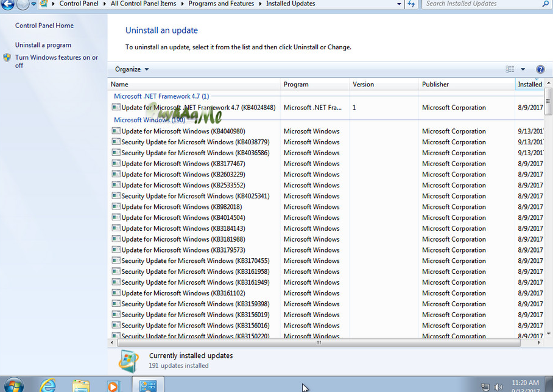
Task: Select Update for Microsoft Windows (KB3179573)
Action: [x=183, y=250]
